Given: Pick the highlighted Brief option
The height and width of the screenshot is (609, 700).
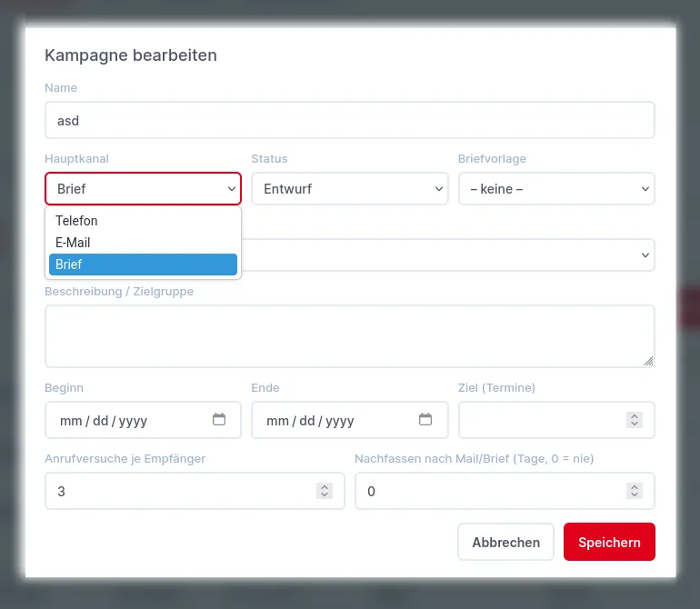Looking at the screenshot, I should click(x=143, y=265).
